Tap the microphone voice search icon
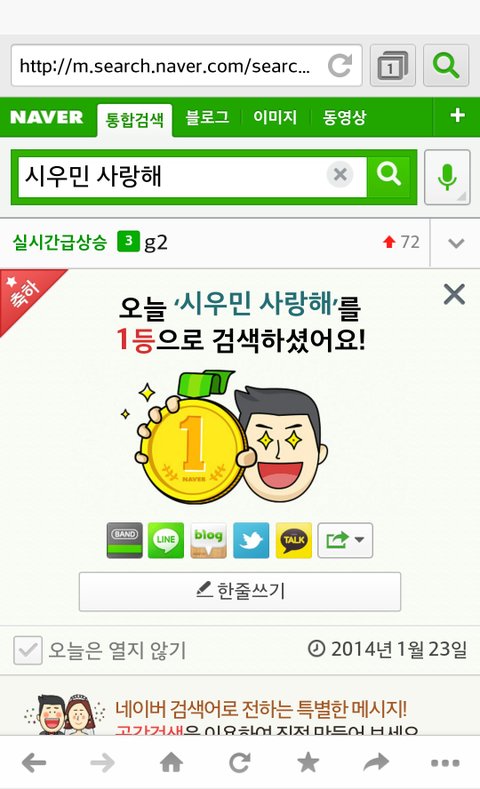This screenshot has height=789, width=480. point(447,177)
